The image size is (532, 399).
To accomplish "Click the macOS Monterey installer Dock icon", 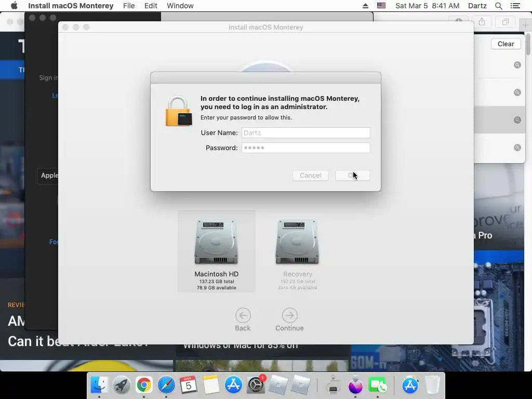I will pos(355,385).
